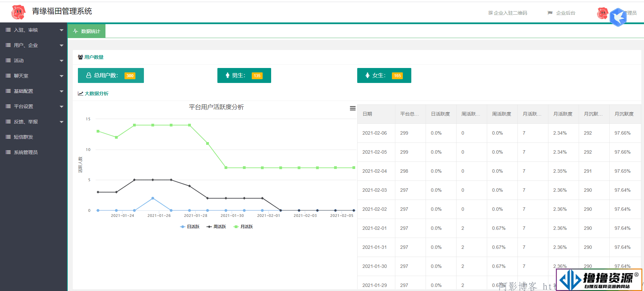
Task: Expand the arrow next to 反馈、举报
Action: point(62,122)
